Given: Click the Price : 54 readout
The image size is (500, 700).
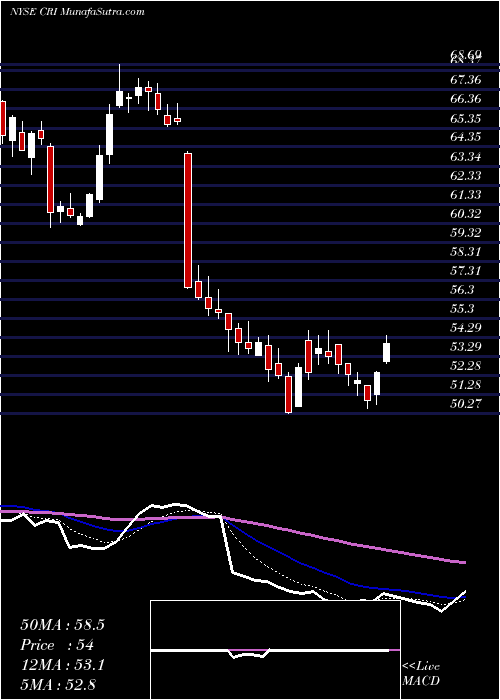Looking at the screenshot, I should (57, 645).
